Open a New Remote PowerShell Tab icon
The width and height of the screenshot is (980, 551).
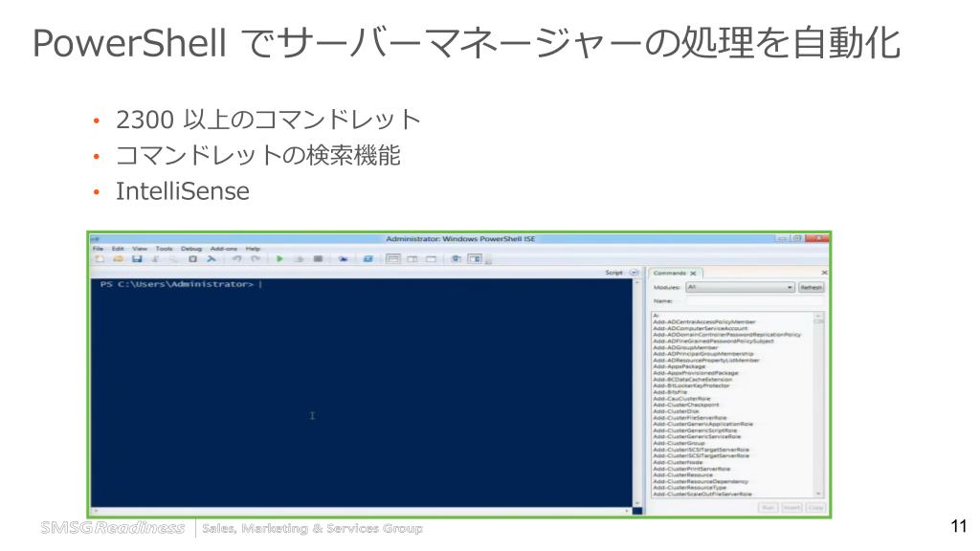click(344, 258)
